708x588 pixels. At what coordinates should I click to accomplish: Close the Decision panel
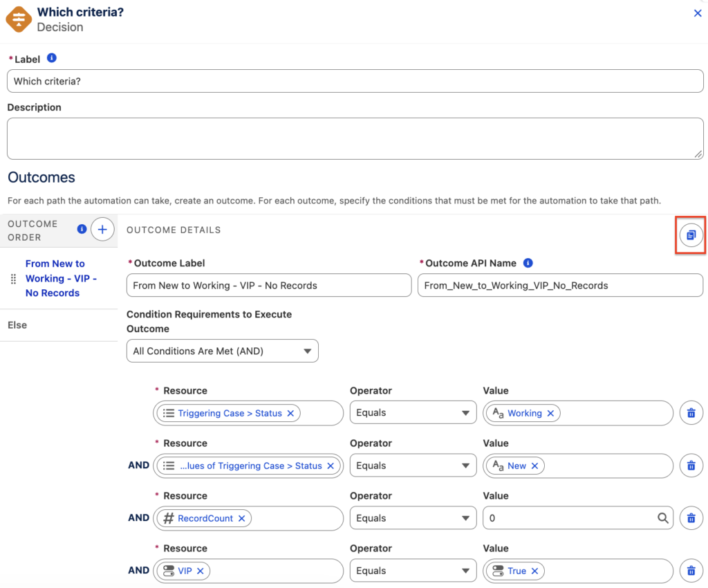pyautogui.click(x=697, y=13)
